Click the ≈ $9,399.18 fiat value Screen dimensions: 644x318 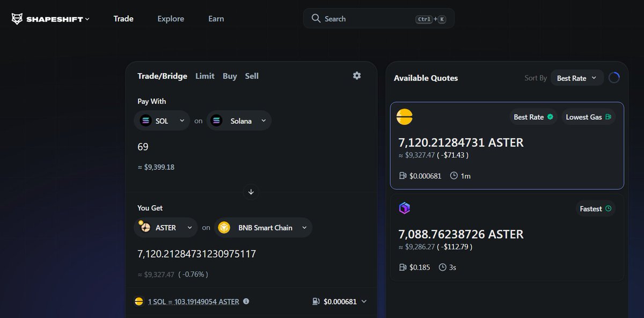156,167
